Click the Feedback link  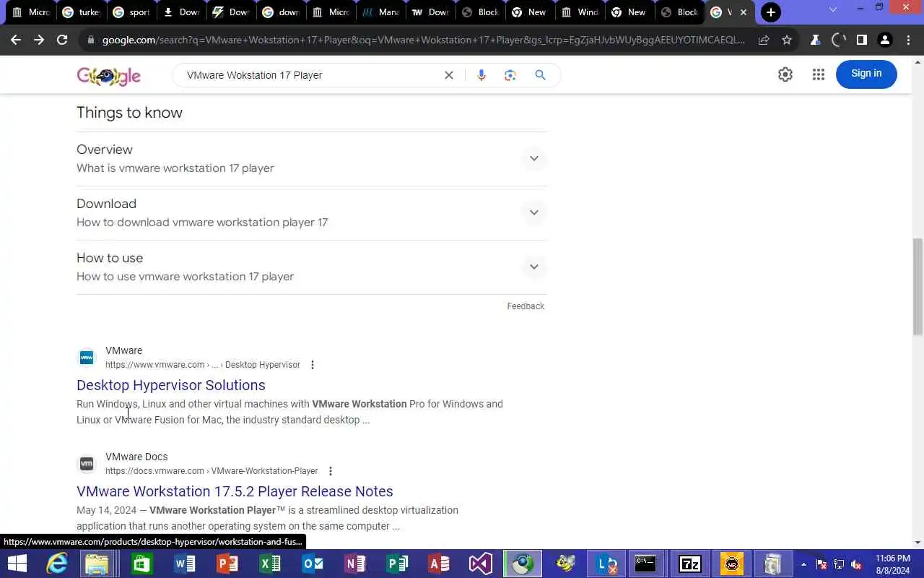526,306
